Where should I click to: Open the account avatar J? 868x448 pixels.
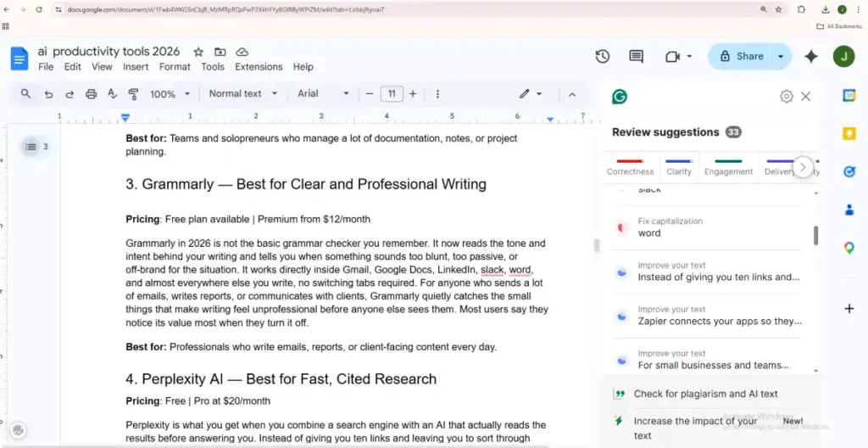(x=843, y=56)
